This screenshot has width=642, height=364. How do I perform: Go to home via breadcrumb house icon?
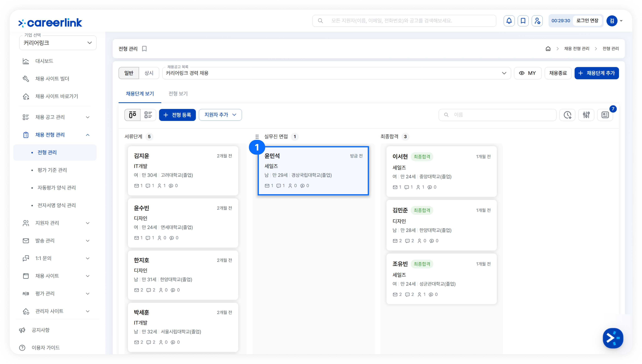tap(548, 49)
